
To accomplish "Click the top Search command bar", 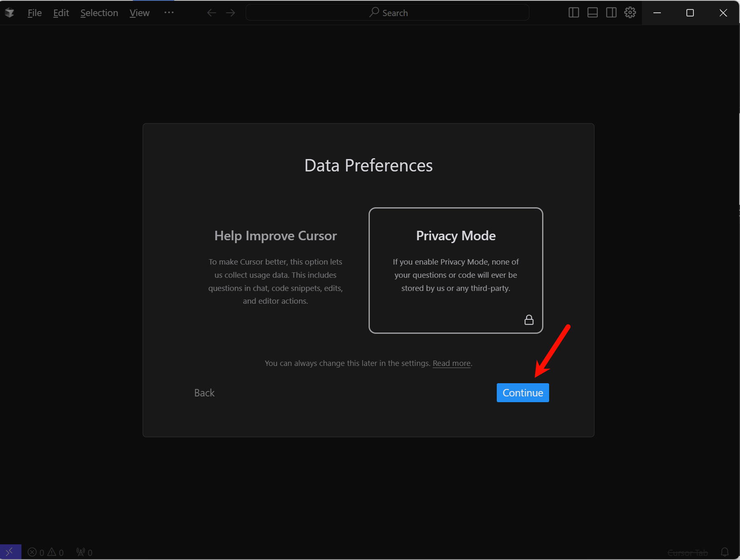I will 388,13.
